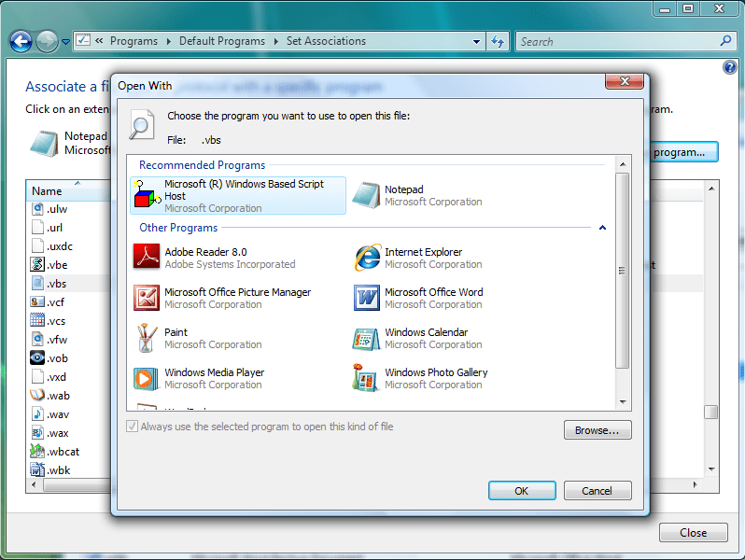745x560 pixels.
Task: Click the .wav audio file icon
Action: click(37, 413)
